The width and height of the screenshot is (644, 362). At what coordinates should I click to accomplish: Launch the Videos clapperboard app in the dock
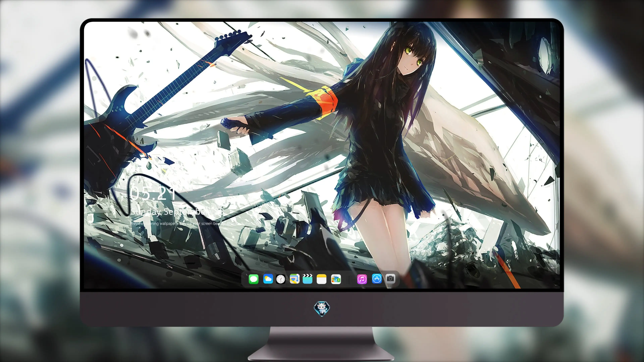point(308,279)
